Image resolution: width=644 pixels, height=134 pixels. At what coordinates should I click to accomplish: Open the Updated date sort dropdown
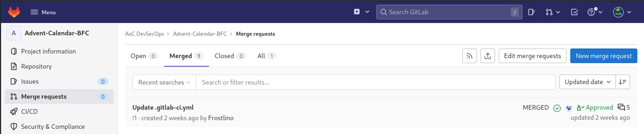(x=587, y=82)
